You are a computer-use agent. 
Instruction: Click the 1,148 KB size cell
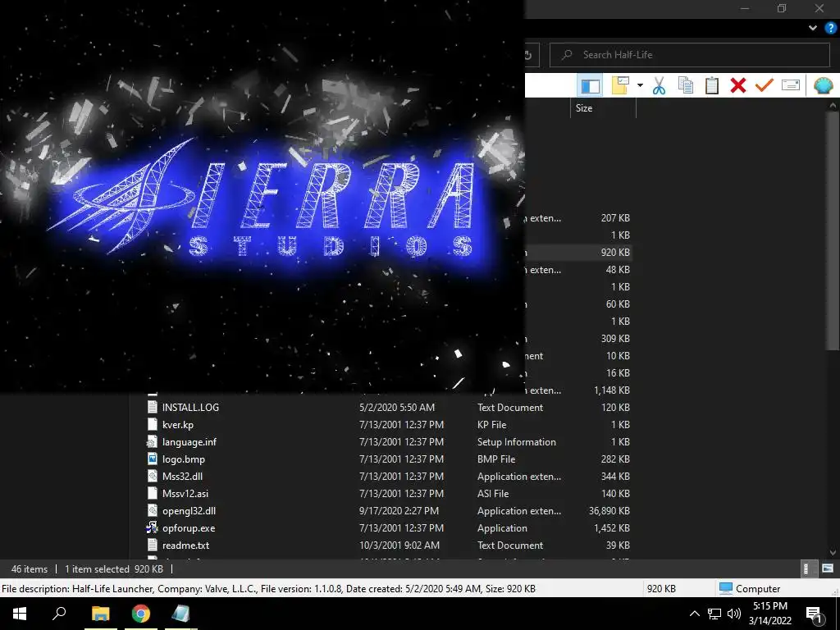coord(612,390)
